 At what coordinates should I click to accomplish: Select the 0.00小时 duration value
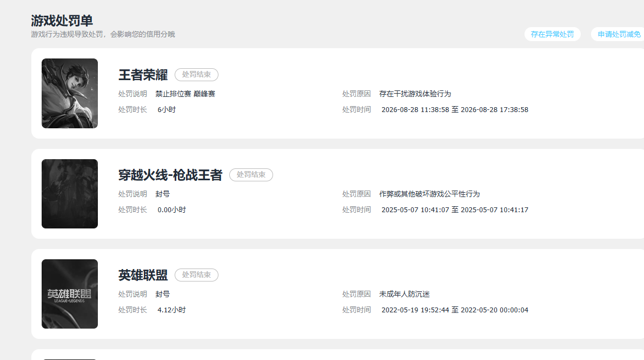click(171, 210)
